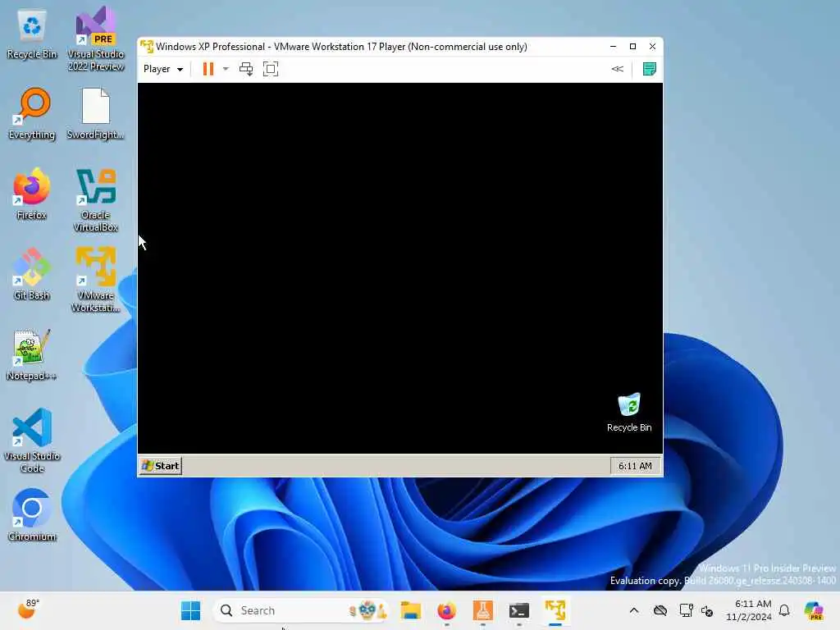
Task: Open the Terminal from the taskbar
Action: pyautogui.click(x=519, y=610)
